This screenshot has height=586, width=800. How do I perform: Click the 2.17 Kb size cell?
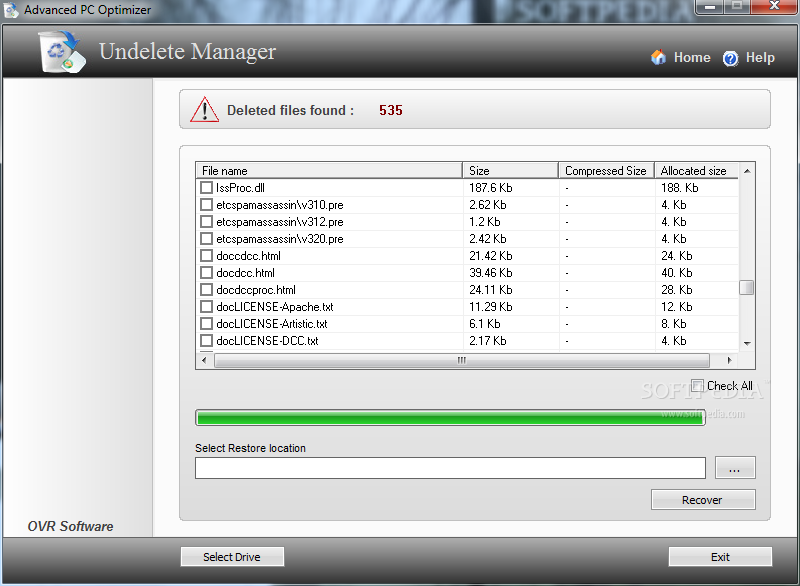click(488, 341)
